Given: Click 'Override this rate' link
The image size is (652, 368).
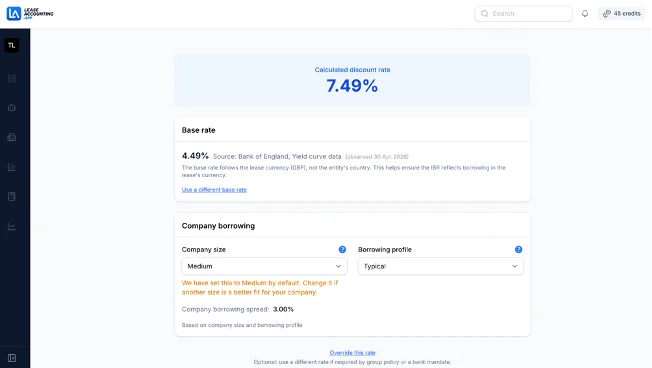Looking at the screenshot, I should (352, 353).
